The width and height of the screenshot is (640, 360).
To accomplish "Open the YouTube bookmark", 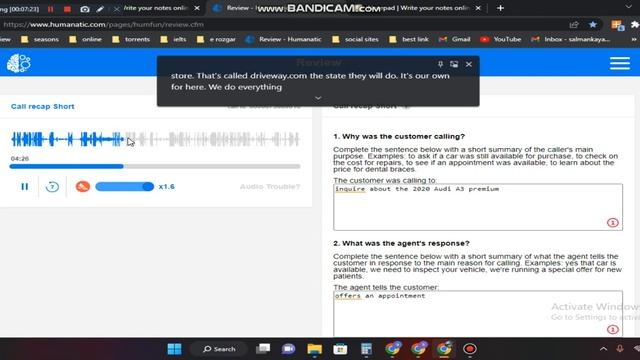I will [x=500, y=39].
